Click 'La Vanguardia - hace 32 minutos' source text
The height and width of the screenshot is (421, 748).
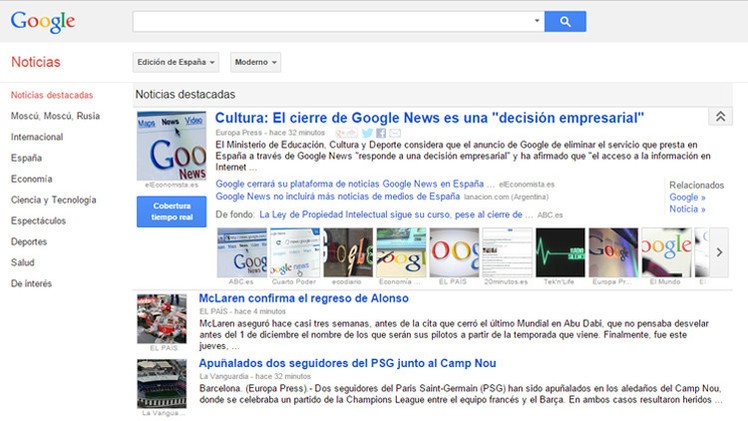[x=255, y=376]
